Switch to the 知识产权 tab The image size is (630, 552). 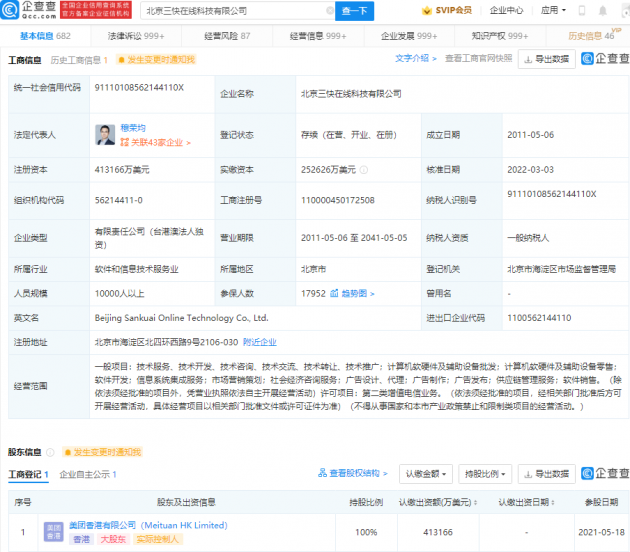500,36
